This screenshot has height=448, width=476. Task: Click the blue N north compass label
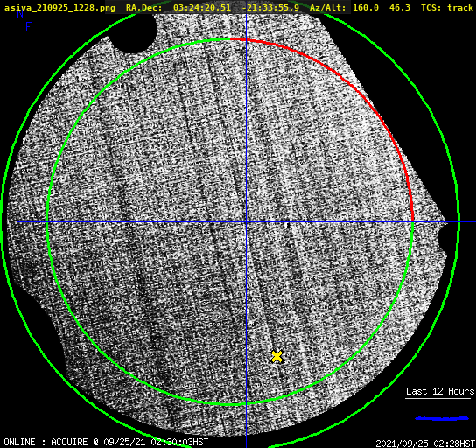pyautogui.click(x=20, y=14)
